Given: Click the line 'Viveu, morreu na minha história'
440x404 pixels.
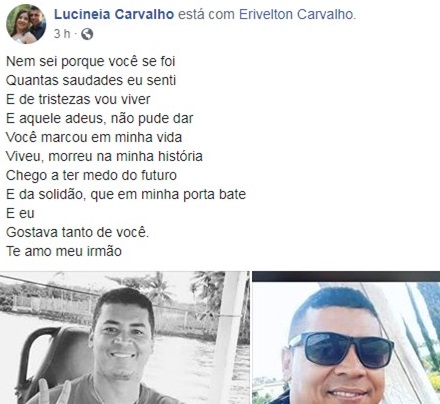Looking at the screenshot, I should (104, 156).
